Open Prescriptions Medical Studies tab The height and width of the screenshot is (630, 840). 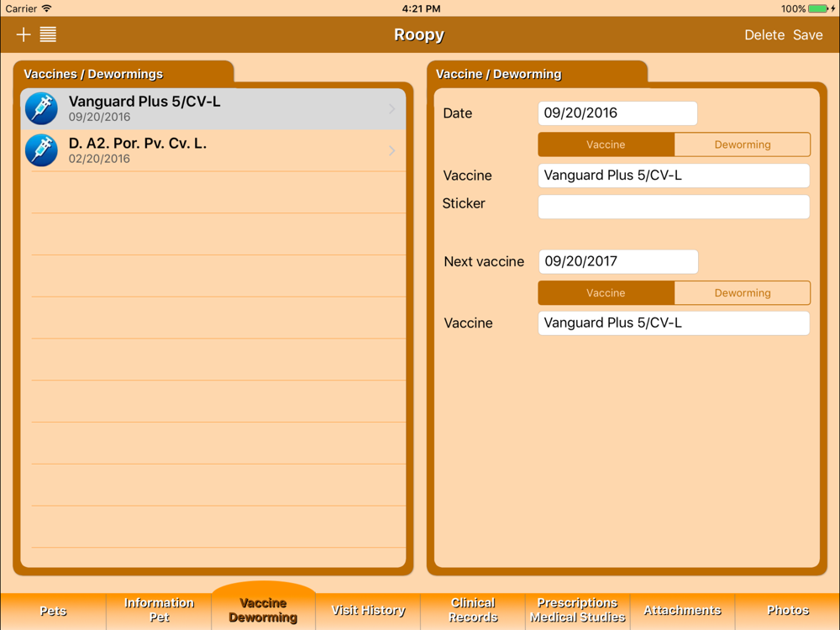pyautogui.click(x=578, y=611)
